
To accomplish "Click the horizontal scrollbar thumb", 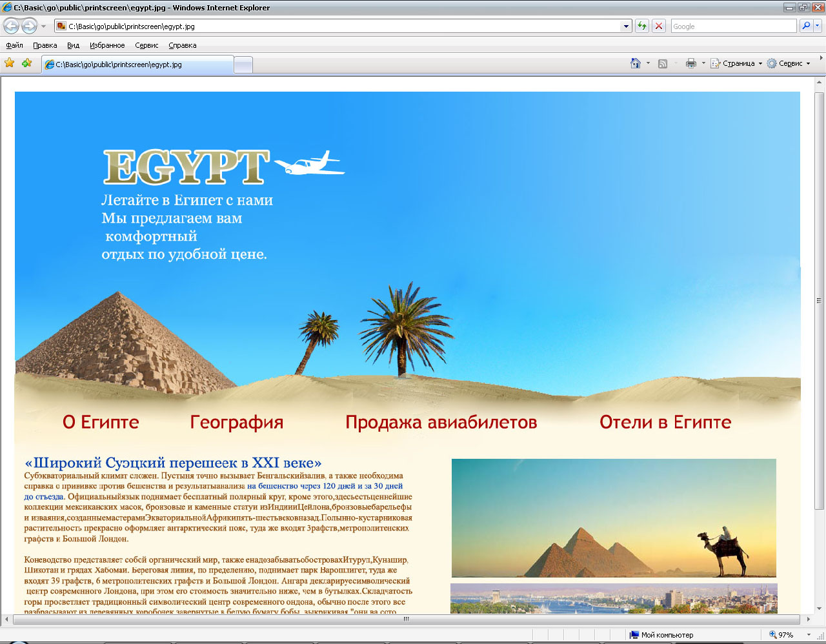I will 407,619.
